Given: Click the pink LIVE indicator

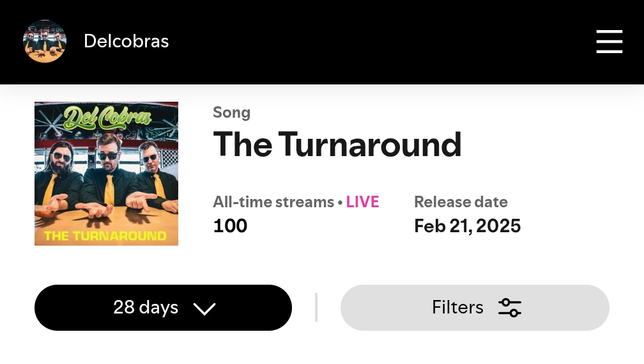Looking at the screenshot, I should 362,202.
